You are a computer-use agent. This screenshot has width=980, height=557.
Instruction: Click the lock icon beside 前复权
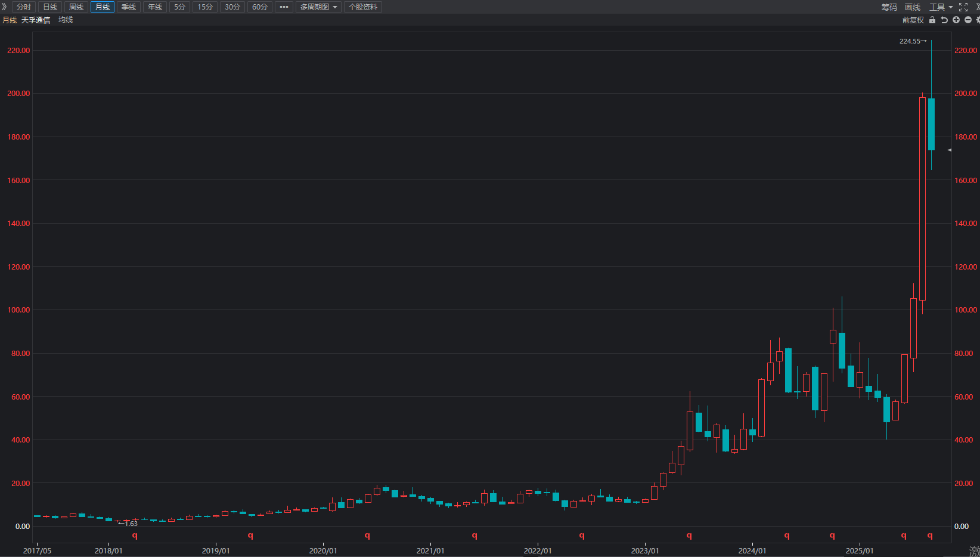[x=932, y=20]
